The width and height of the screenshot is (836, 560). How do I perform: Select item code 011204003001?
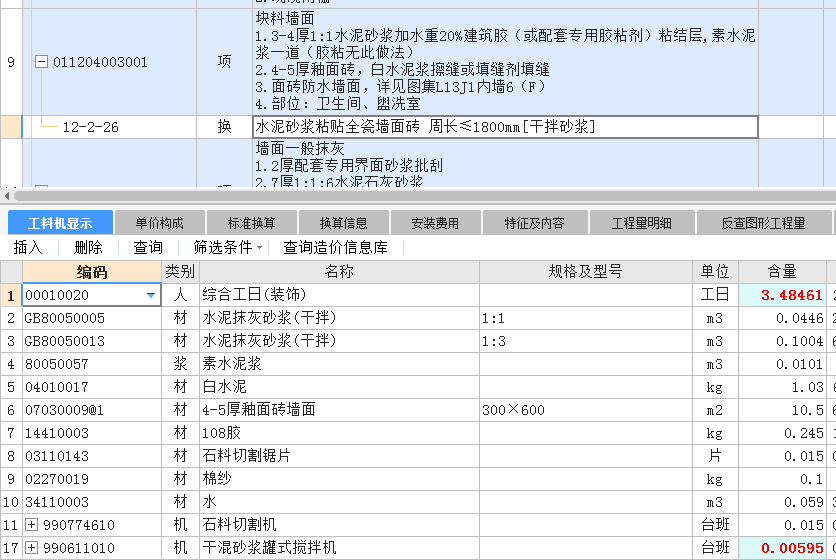pos(100,62)
